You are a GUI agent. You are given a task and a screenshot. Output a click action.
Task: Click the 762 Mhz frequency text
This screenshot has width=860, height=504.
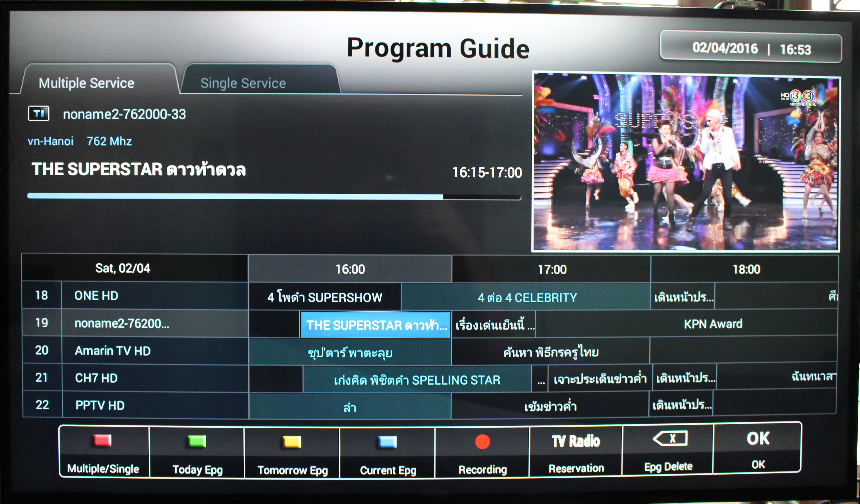tap(109, 141)
